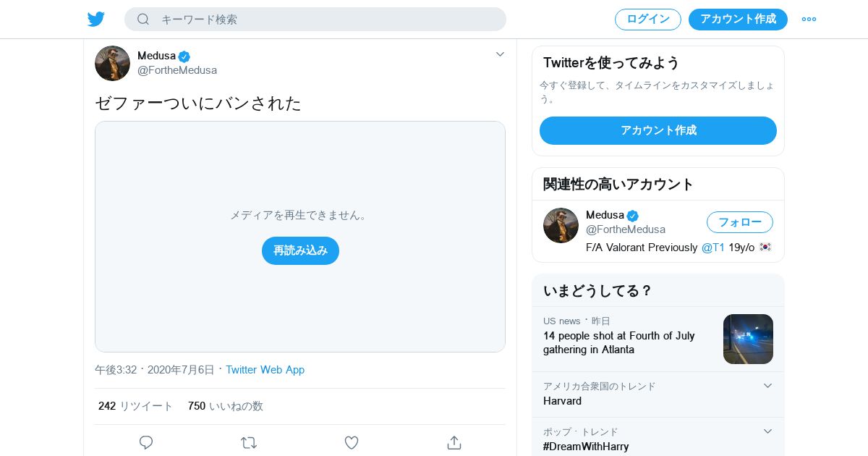Type in the キーワード検索 search field

[x=325, y=20]
